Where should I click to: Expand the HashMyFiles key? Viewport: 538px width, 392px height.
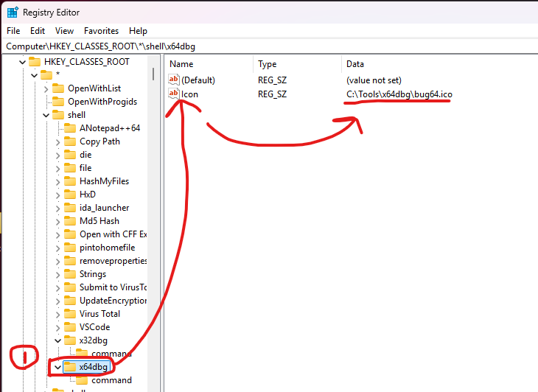[x=57, y=182]
